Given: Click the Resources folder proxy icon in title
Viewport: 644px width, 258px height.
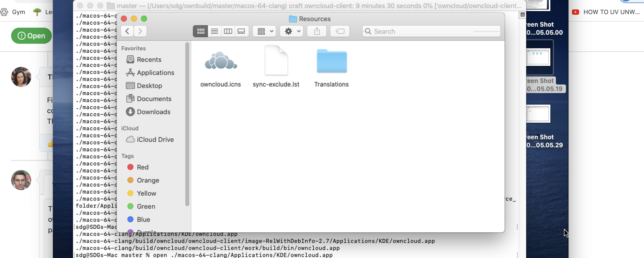Looking at the screenshot, I should (293, 19).
